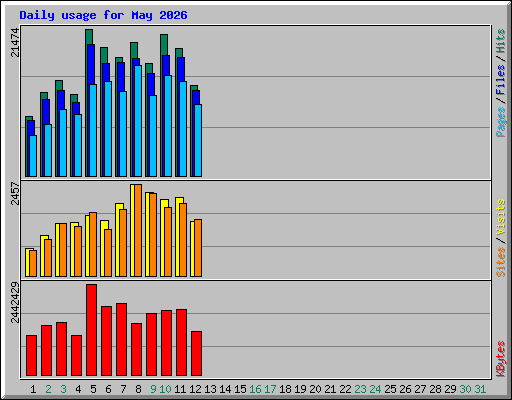Click day 30 on the x-axis

(x=465, y=389)
